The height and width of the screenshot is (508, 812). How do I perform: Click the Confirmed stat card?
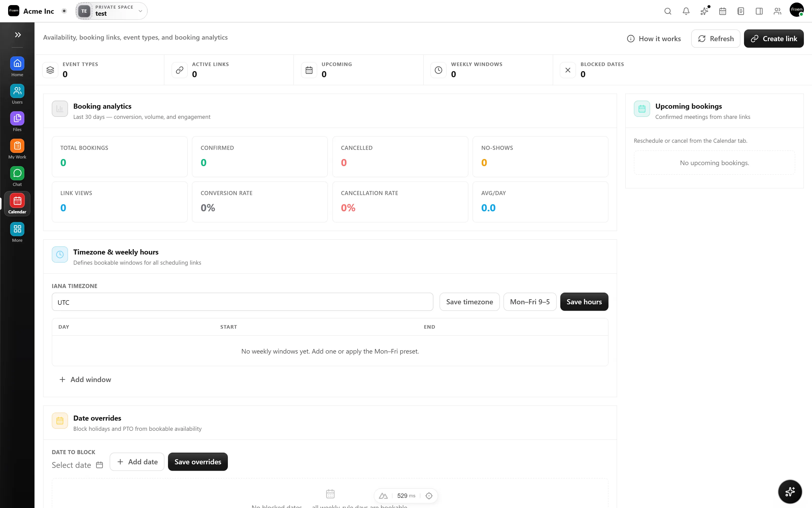click(x=260, y=156)
